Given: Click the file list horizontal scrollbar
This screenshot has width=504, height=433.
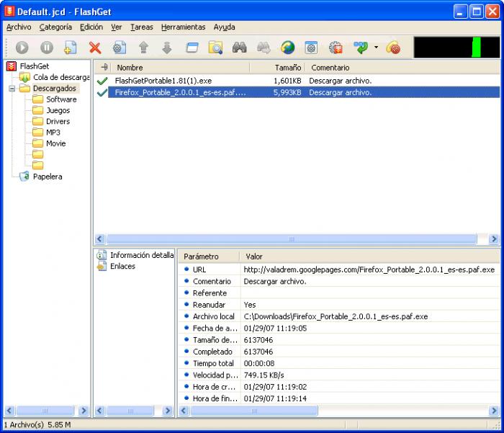Looking at the screenshot, I should pos(292,239).
